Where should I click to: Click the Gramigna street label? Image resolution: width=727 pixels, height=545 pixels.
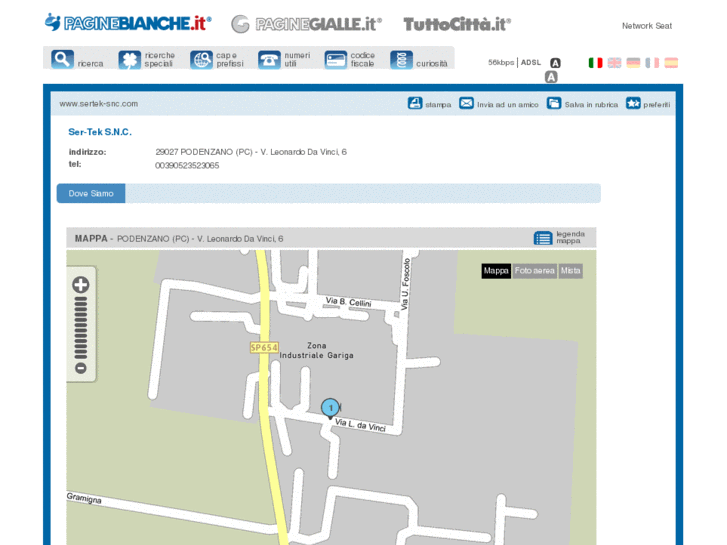coord(84,498)
